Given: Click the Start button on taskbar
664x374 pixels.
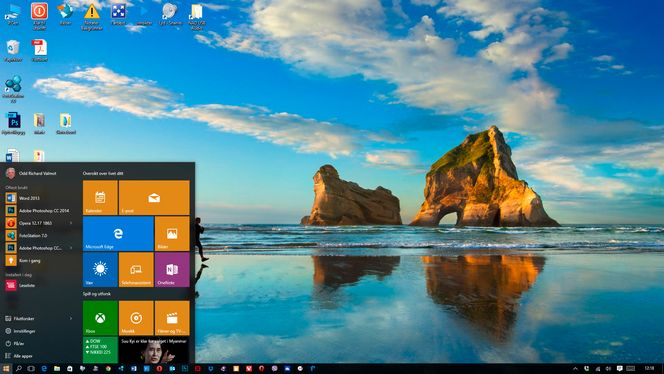Looking at the screenshot, I should [x=6, y=368].
